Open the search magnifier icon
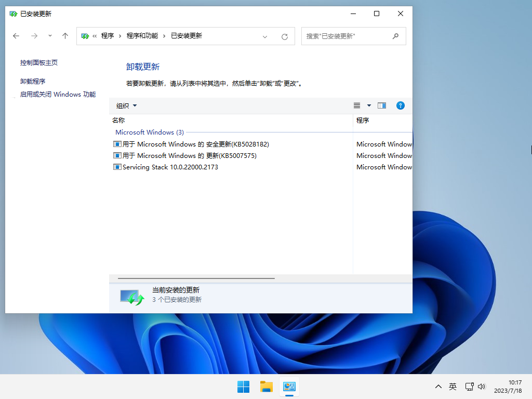The height and width of the screenshot is (399, 532). (396, 36)
